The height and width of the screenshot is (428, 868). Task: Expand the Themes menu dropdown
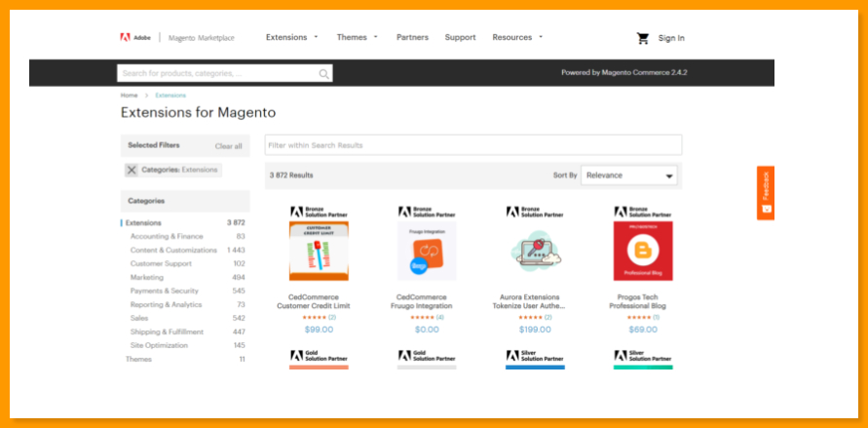click(357, 37)
